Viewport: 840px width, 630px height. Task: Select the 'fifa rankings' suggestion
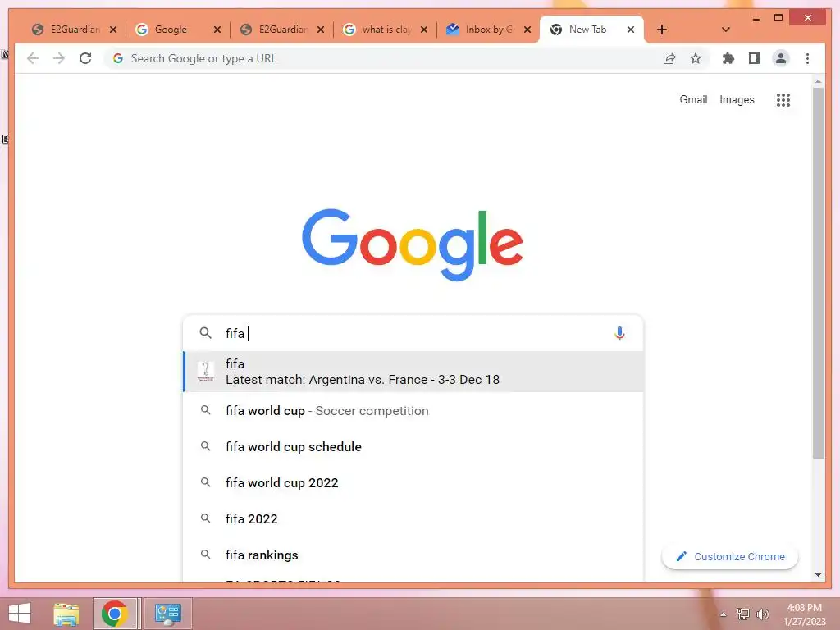pos(413,555)
